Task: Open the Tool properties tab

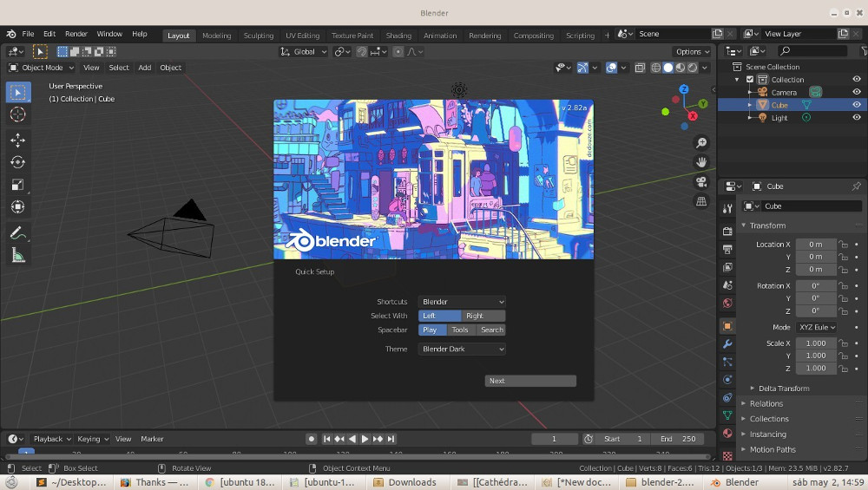Action: [x=727, y=208]
